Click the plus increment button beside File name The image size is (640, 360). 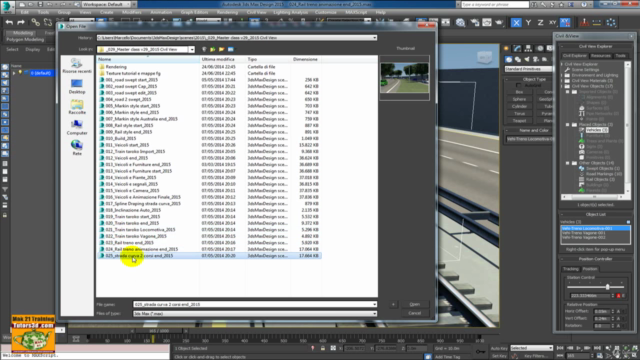tap(393, 304)
